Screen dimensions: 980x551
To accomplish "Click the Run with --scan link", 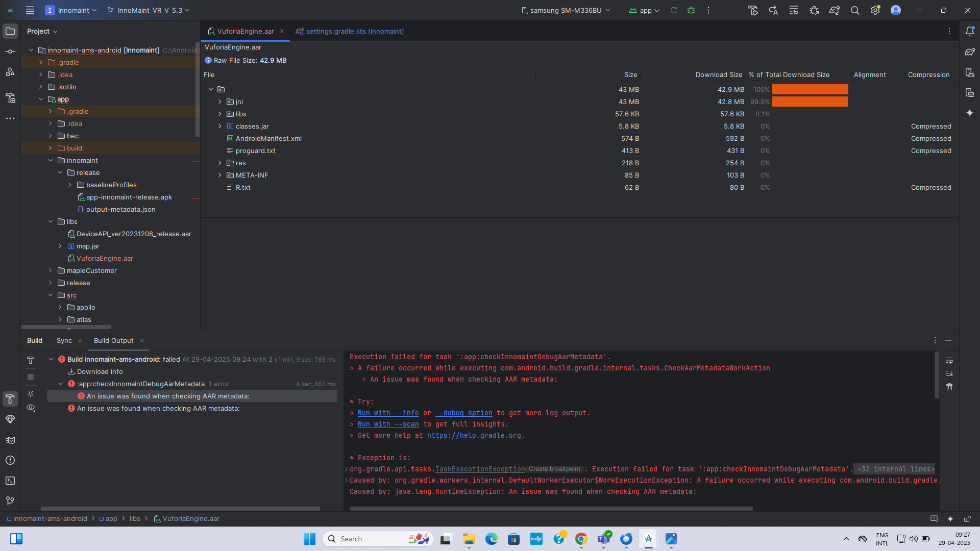I will pos(388,424).
